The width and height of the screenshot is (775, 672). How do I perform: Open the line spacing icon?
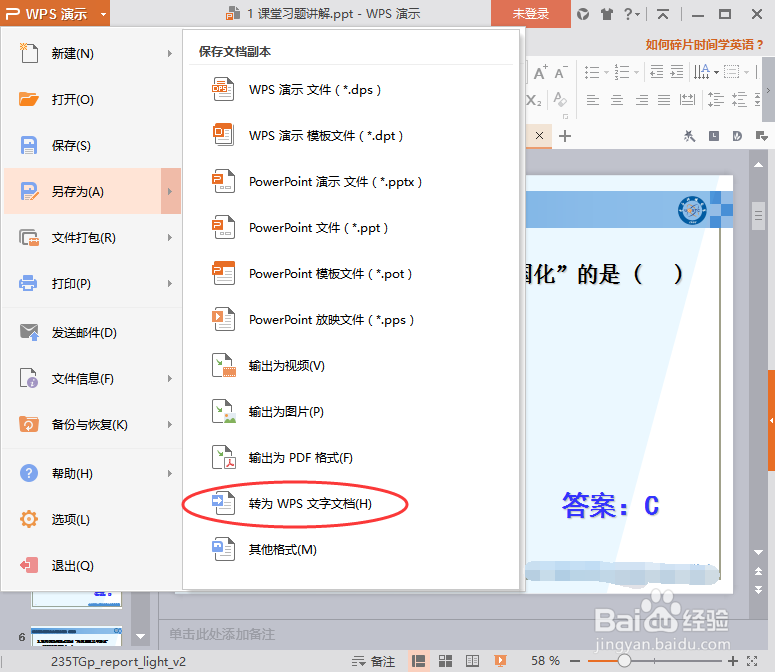click(715, 100)
